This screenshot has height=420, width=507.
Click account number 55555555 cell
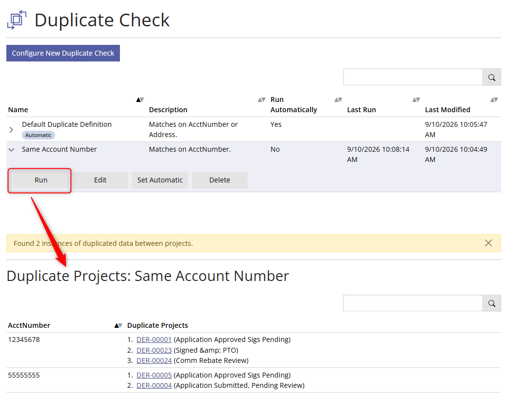coord(24,375)
